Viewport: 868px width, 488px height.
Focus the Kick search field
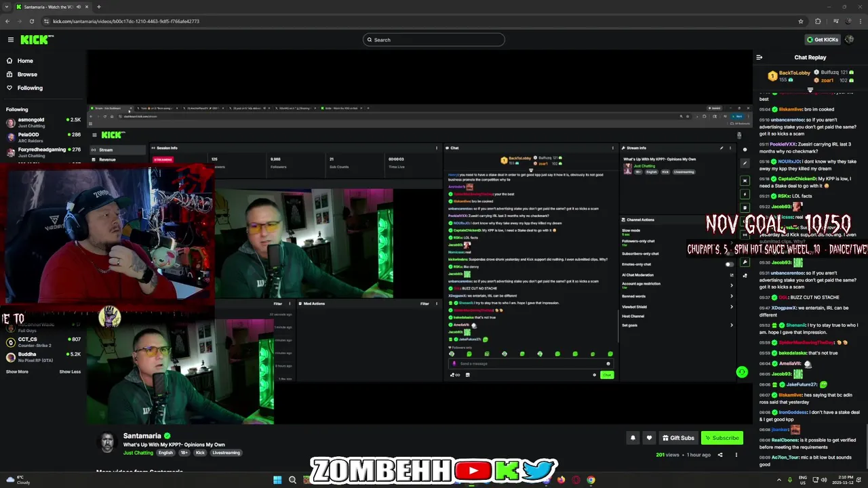pyautogui.click(x=434, y=39)
